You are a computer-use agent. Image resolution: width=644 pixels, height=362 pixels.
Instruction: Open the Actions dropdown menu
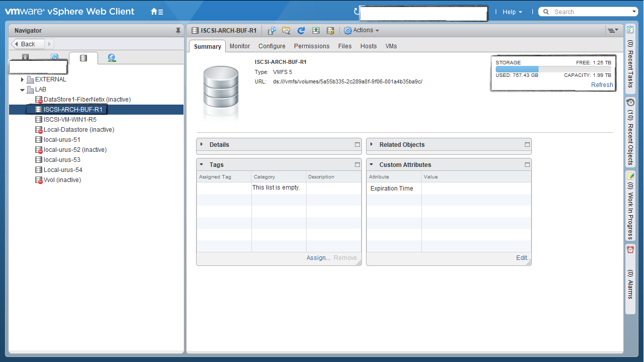362,31
